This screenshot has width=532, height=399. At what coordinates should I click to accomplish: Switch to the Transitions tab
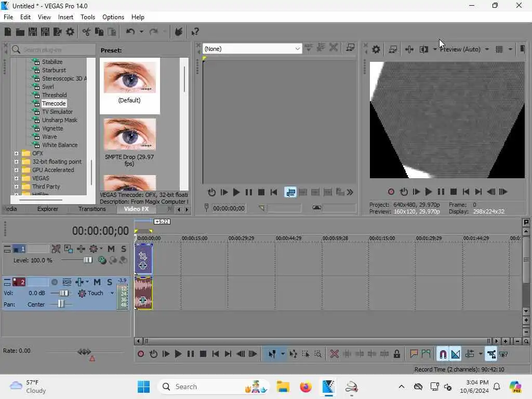(92, 209)
